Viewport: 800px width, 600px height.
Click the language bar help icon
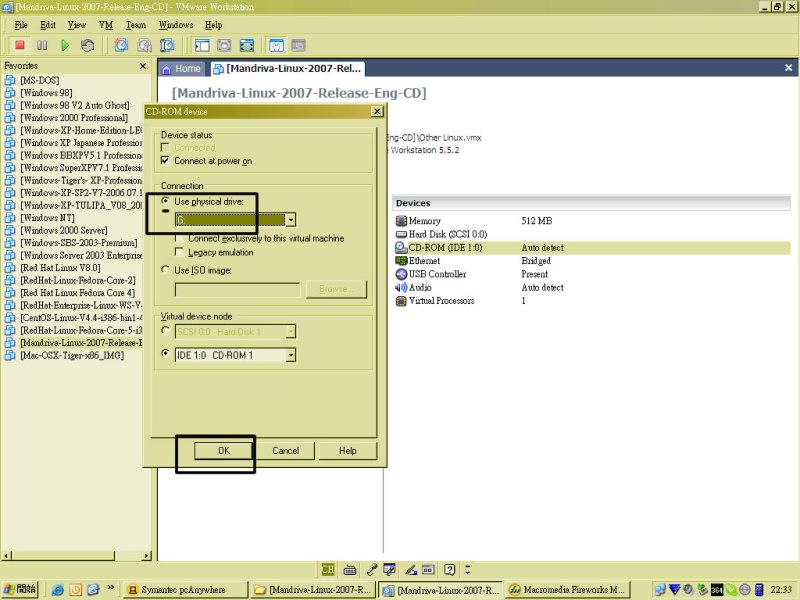tap(449, 569)
